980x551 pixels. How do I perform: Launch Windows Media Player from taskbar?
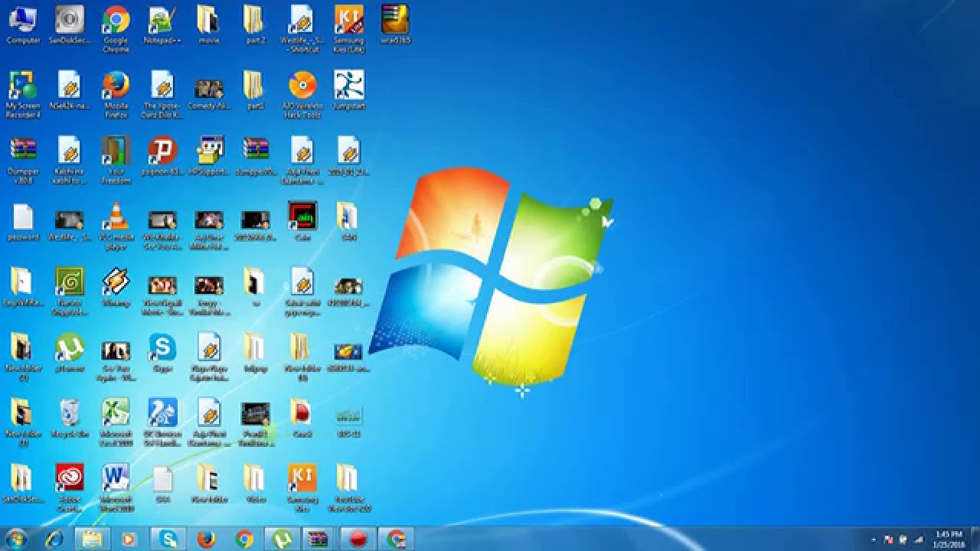129,540
